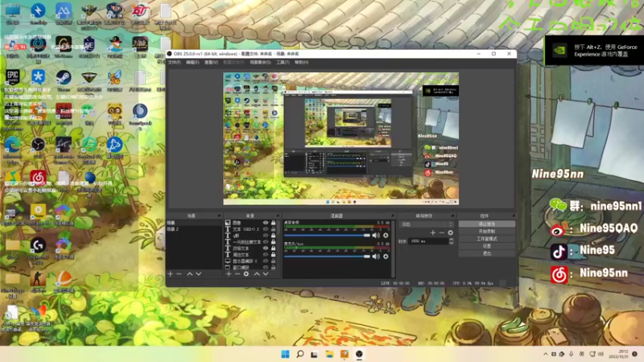The image size is (644, 362).
Task: Adjust the desktop audio volume slider
Action: click(327, 235)
